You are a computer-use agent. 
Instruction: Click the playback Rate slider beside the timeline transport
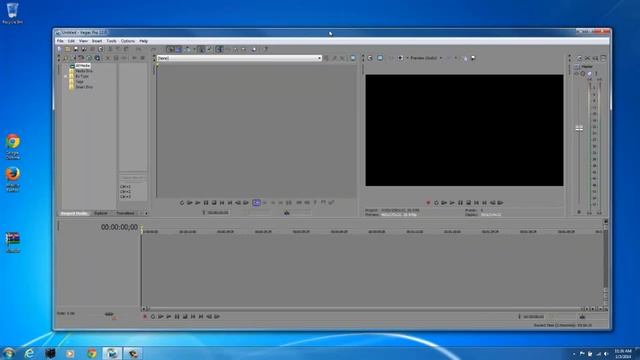tap(109, 314)
